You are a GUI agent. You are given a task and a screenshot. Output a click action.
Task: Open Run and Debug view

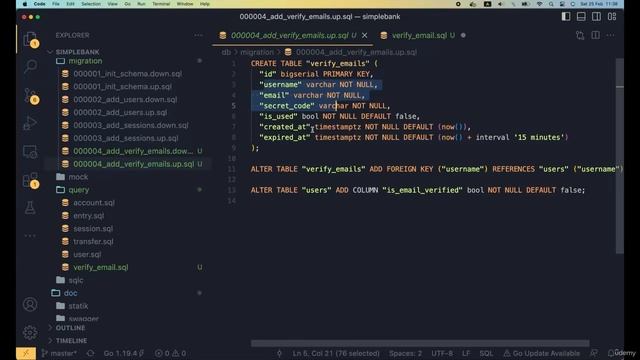pos(30,123)
